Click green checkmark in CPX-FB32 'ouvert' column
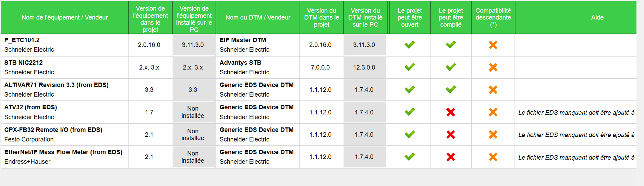 410,134
